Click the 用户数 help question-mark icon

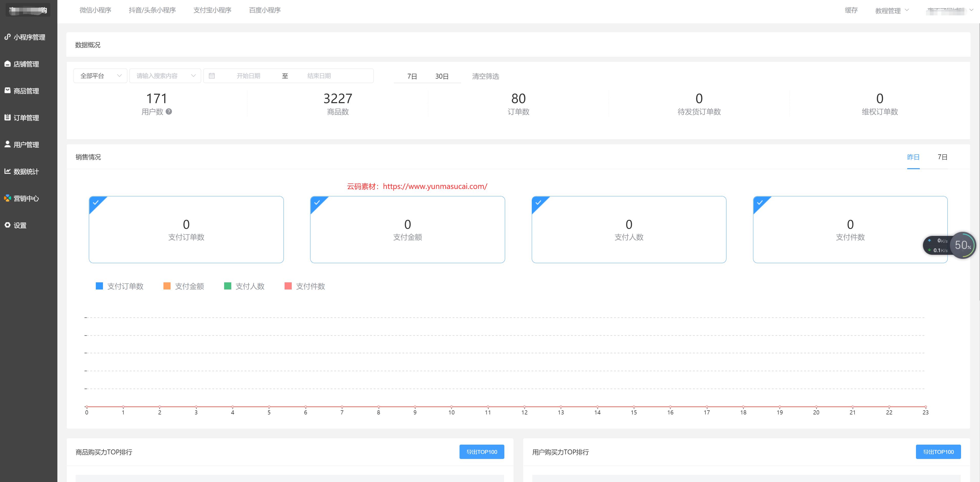tap(169, 111)
